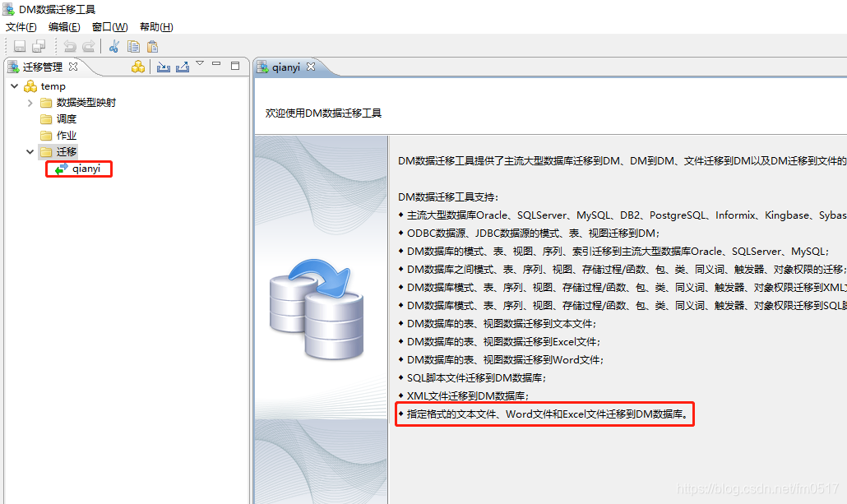847x504 pixels.
Task: Click the new project cubes icon in panel header
Action: pos(138,67)
